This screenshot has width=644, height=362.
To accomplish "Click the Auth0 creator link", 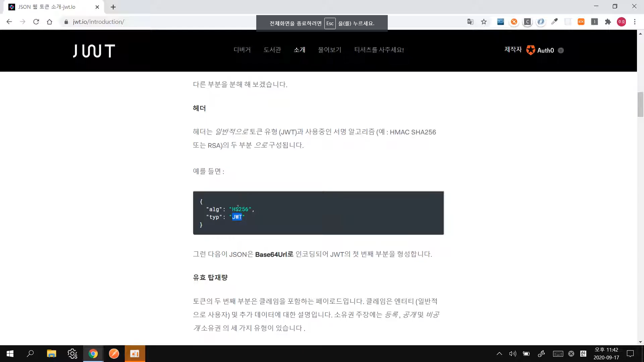I will click(x=540, y=50).
